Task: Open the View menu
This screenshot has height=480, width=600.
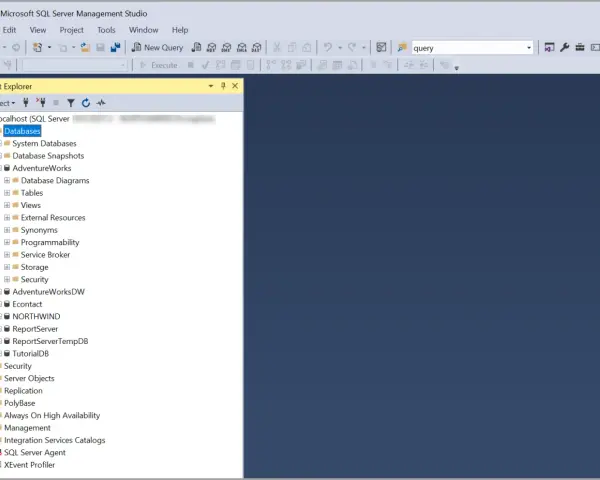Action: pyautogui.click(x=38, y=30)
